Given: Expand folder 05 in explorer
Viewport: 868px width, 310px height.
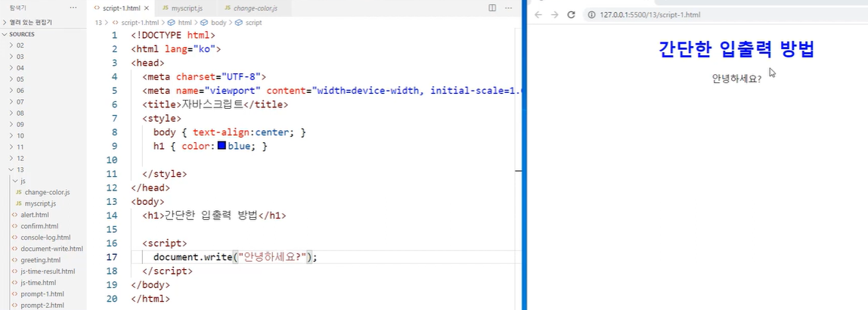Looking at the screenshot, I should 43,79.
